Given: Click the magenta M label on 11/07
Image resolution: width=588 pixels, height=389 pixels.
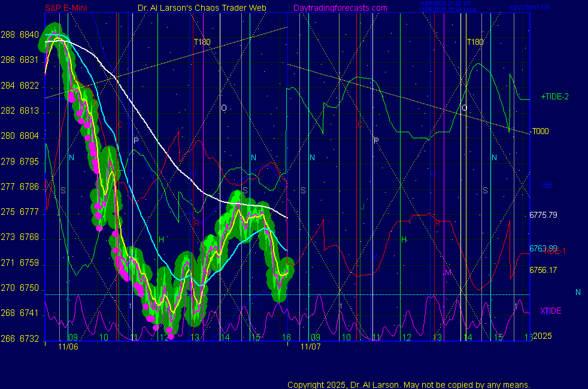Looking at the screenshot, I should [447, 272].
